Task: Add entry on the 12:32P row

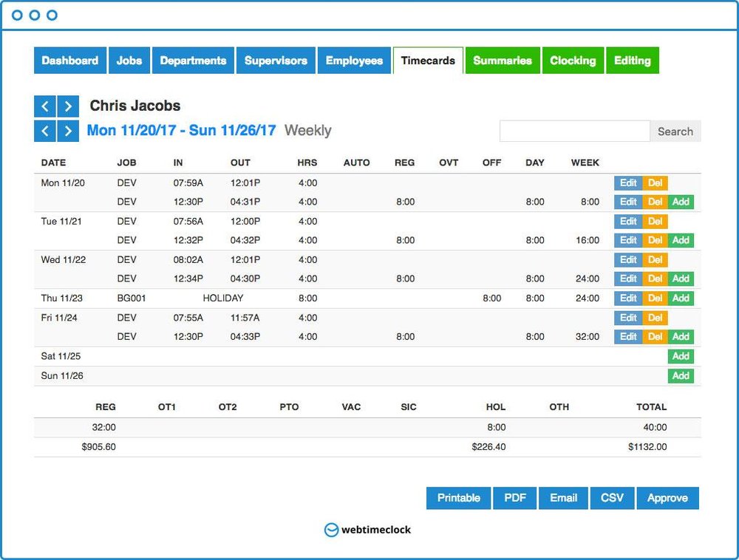Action: point(681,239)
